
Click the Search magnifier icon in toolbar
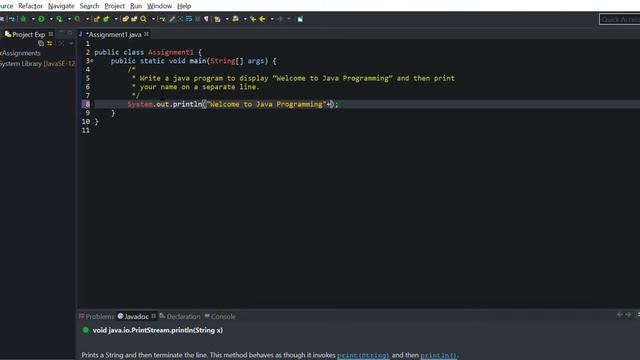click(x=143, y=19)
